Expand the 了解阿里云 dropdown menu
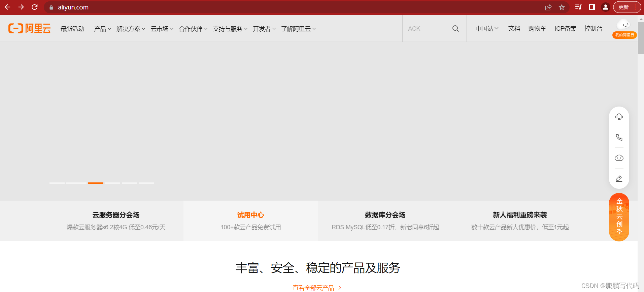644x292 pixels. (299, 29)
